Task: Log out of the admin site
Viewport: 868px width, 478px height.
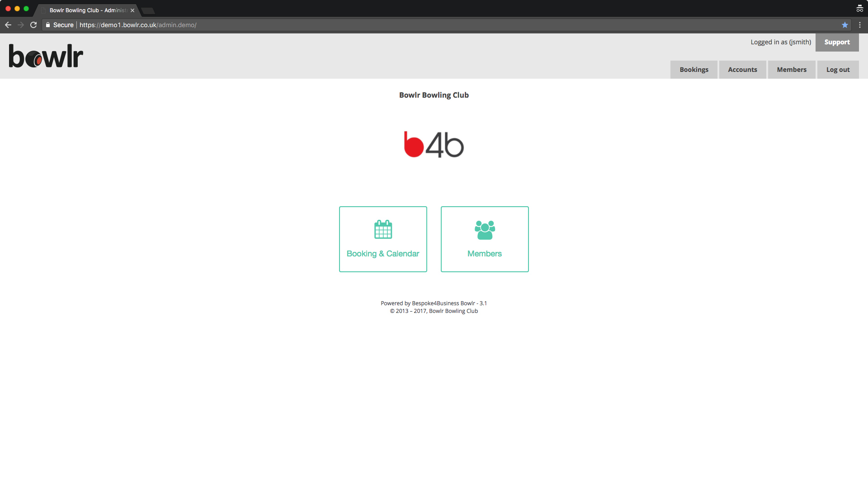Action: click(x=838, y=70)
